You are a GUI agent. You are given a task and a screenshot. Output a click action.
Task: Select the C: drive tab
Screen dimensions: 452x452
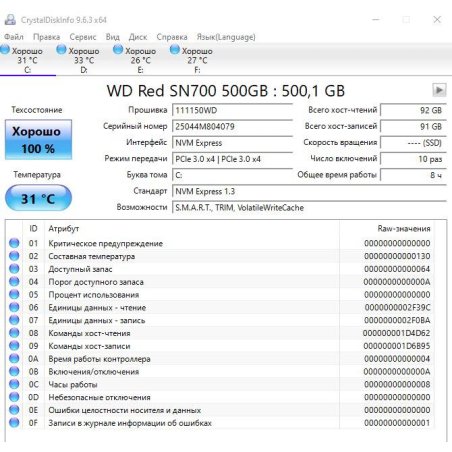pyautogui.click(x=28, y=60)
